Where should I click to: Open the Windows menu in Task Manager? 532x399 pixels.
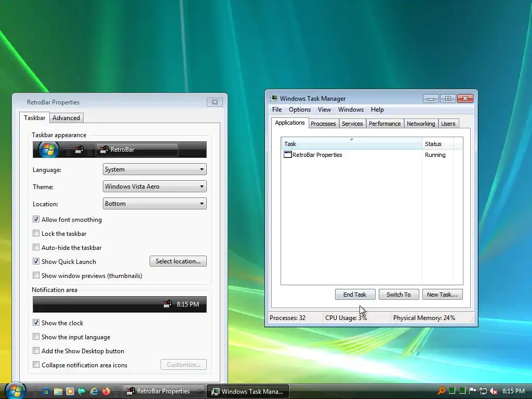(351, 110)
